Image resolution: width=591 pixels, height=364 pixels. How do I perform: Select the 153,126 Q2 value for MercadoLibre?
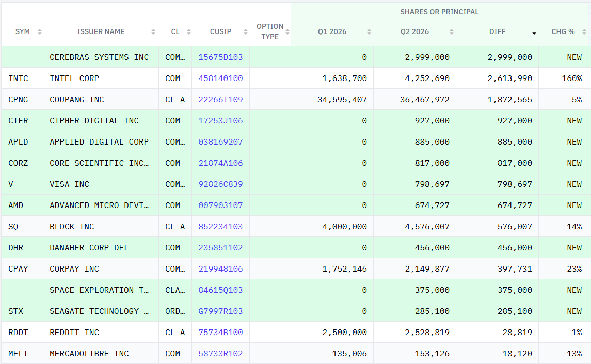click(x=432, y=354)
